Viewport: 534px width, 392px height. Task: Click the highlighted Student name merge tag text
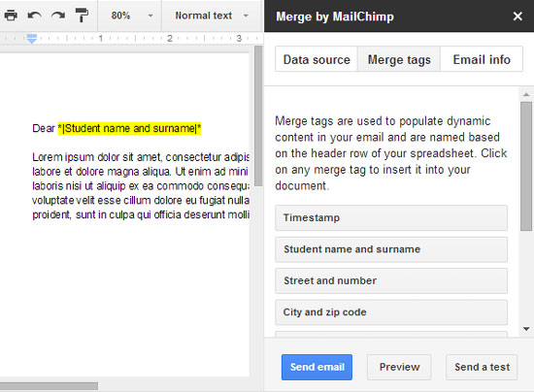pyautogui.click(x=129, y=128)
